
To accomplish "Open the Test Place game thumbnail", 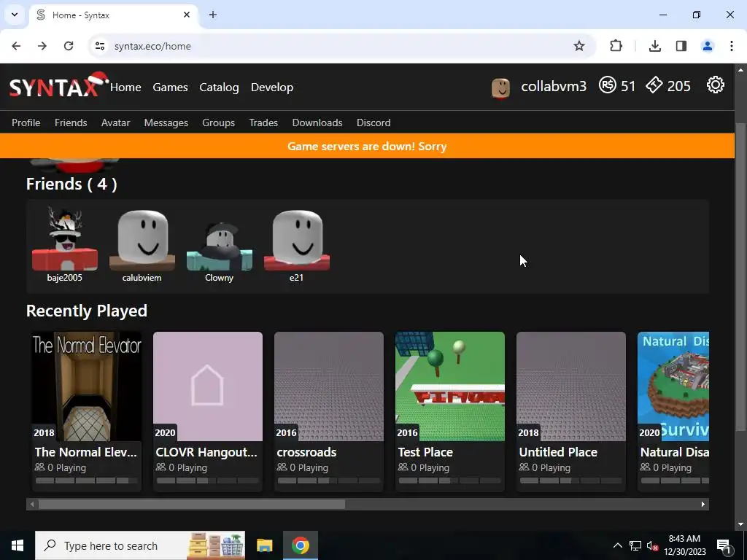I will (x=449, y=386).
